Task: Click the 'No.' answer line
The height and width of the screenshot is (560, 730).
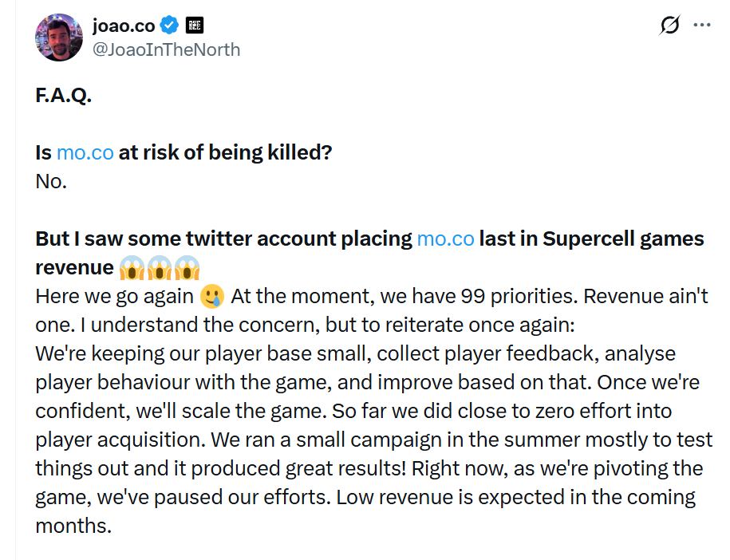Action: pyautogui.click(x=51, y=181)
